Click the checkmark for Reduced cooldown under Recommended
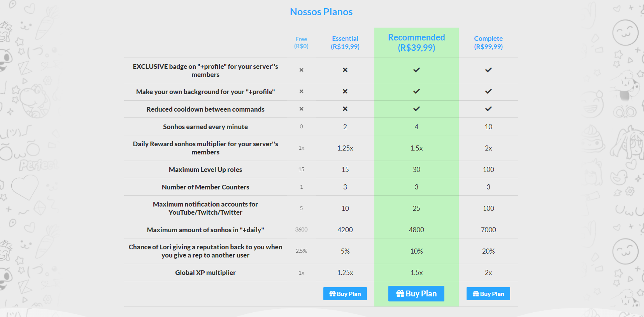The image size is (644, 317). pyautogui.click(x=416, y=109)
